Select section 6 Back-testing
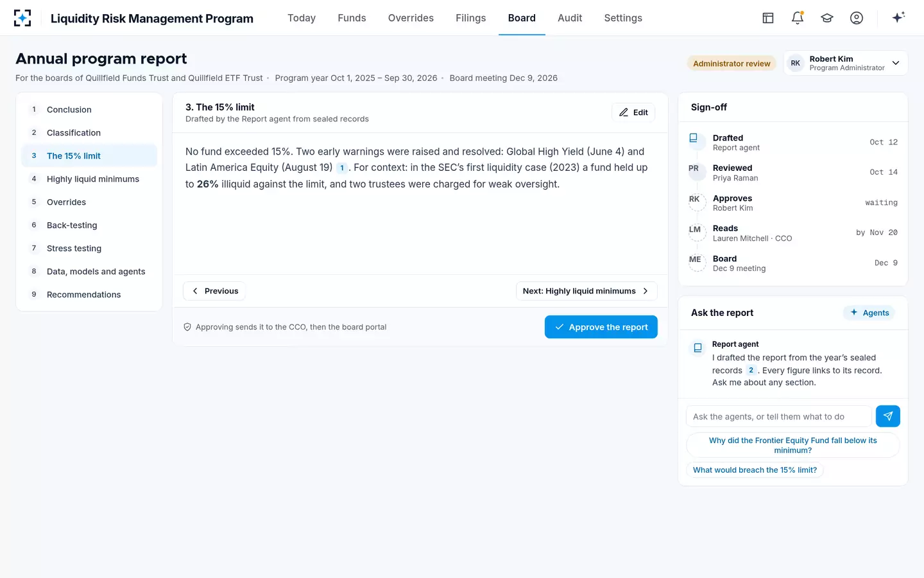The width and height of the screenshot is (924, 578). (89, 225)
